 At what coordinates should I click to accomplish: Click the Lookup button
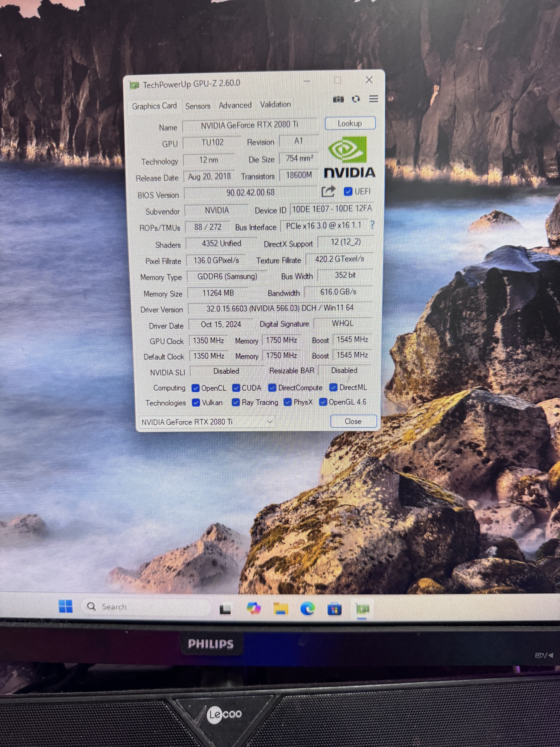[x=350, y=124]
